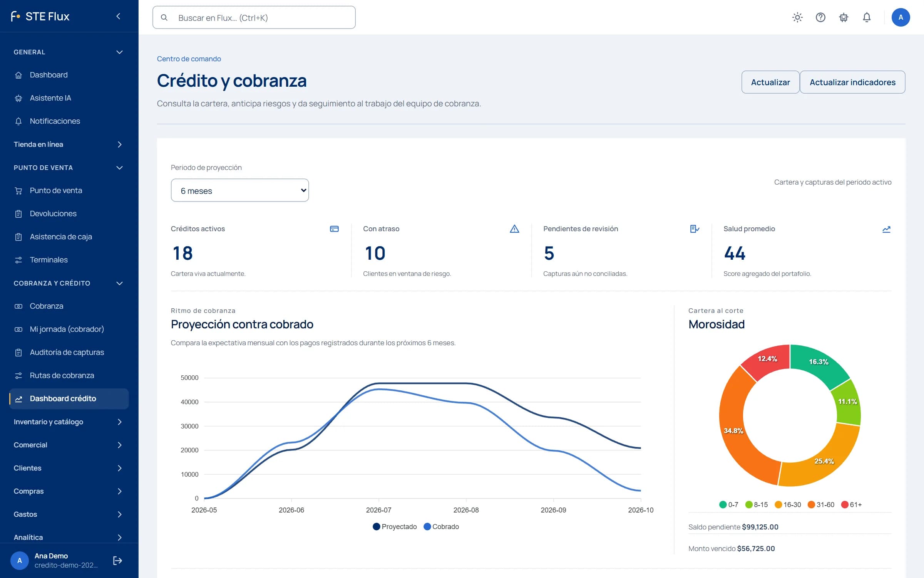Screen dimensions: 924x578
Task: Click the Actualizar indicadores button
Action: tap(852, 82)
